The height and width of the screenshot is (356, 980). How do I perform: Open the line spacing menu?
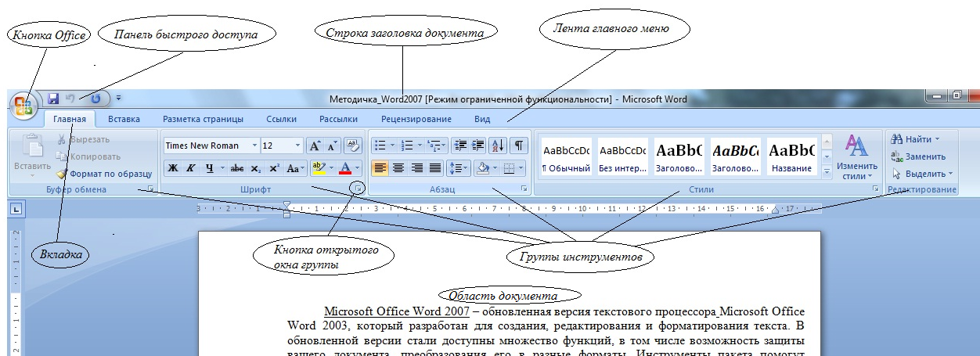[x=459, y=167]
